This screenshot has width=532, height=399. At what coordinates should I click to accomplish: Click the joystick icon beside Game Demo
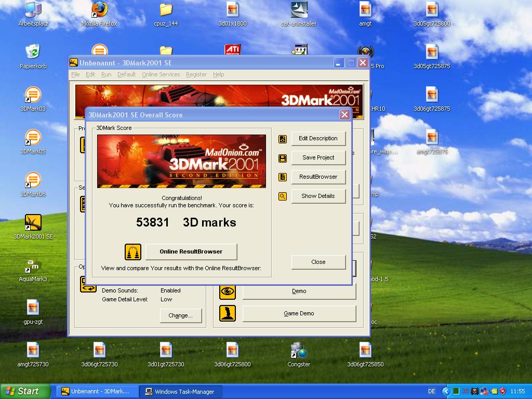[228, 313]
